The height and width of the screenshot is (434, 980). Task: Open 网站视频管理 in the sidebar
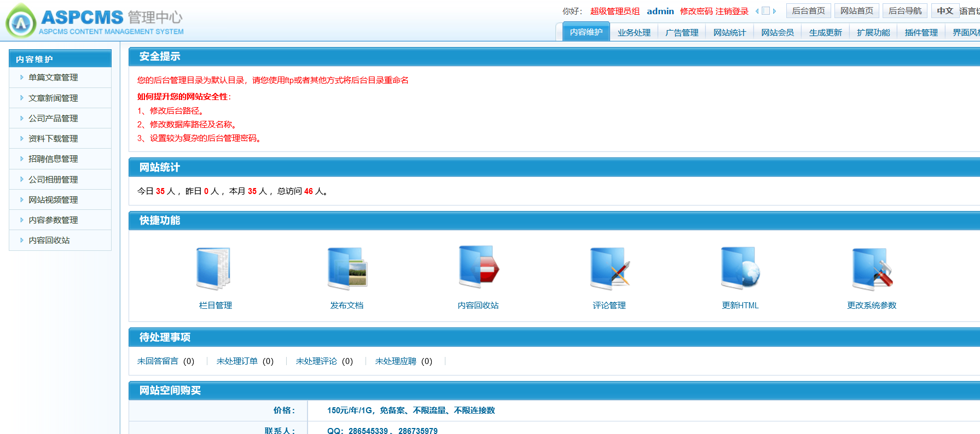point(53,200)
